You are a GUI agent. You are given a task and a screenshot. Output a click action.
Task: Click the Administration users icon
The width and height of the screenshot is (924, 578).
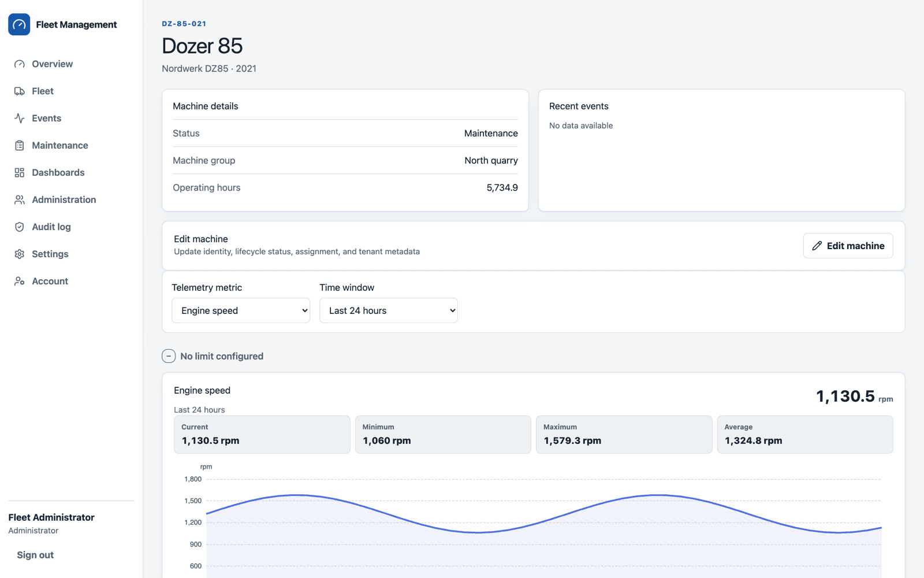pos(20,200)
